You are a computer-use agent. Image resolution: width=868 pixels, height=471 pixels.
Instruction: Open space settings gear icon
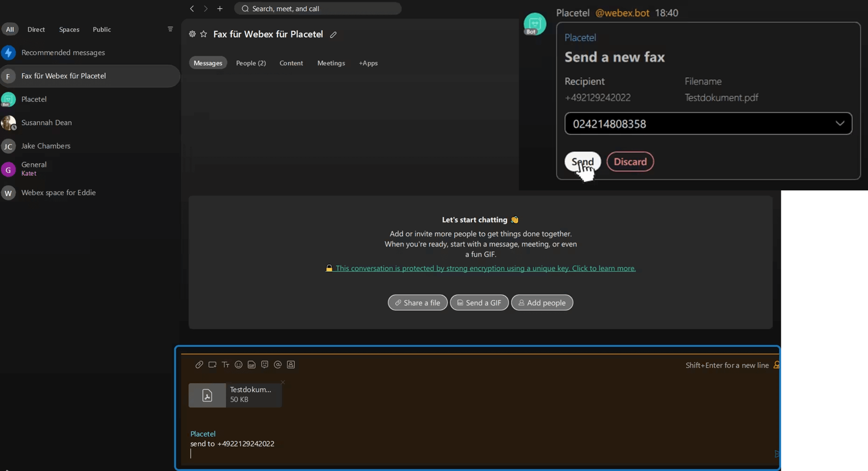(x=192, y=34)
